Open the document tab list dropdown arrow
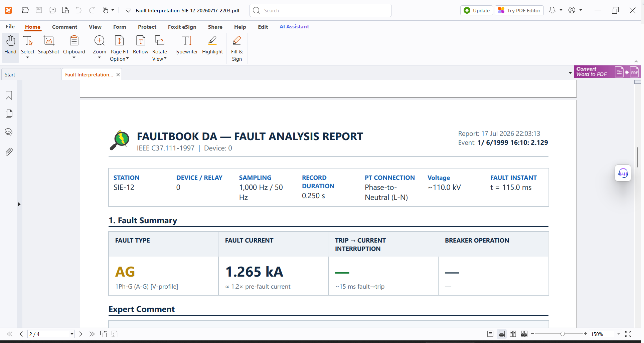 pyautogui.click(x=570, y=73)
